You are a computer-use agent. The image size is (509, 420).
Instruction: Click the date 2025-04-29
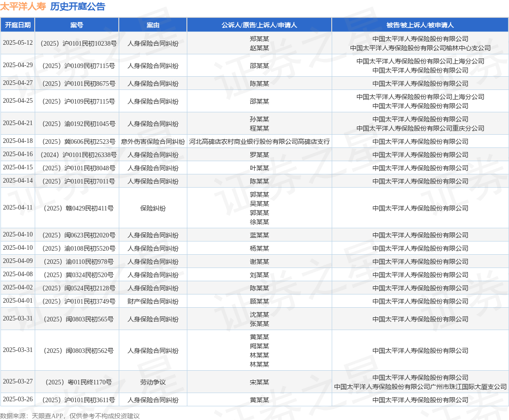(18, 65)
